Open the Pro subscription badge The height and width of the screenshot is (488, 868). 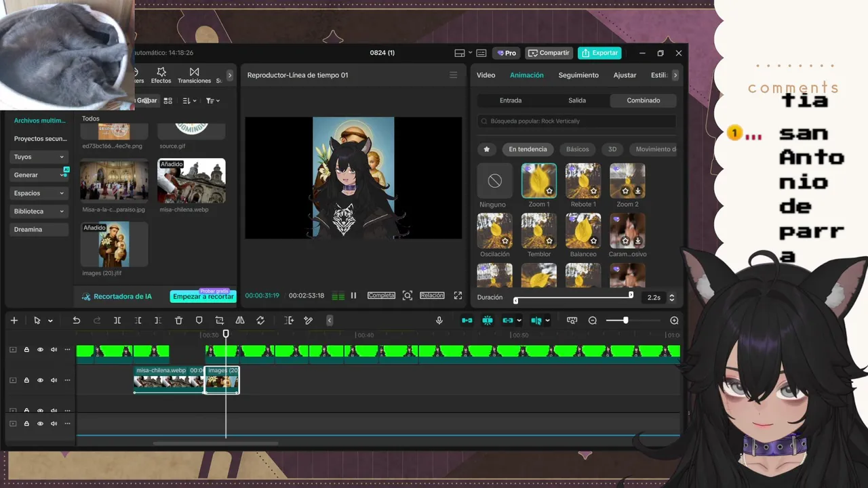[506, 53]
